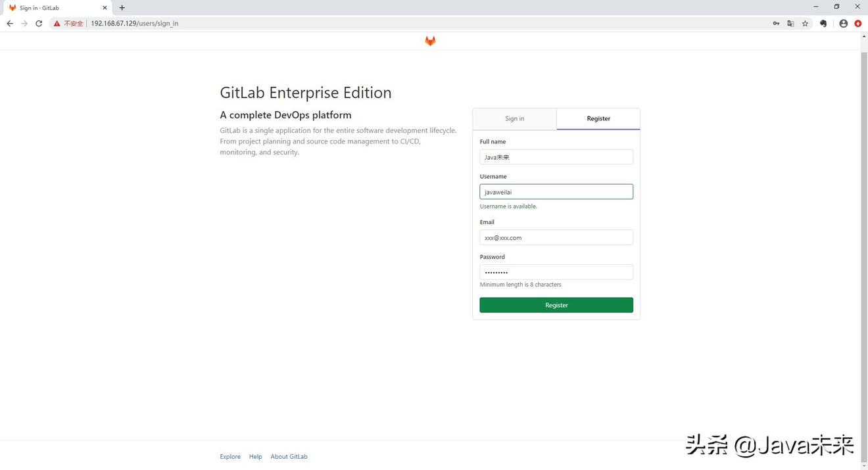Open the Help footer link
Viewport: 868px width, 470px height.
point(255,457)
